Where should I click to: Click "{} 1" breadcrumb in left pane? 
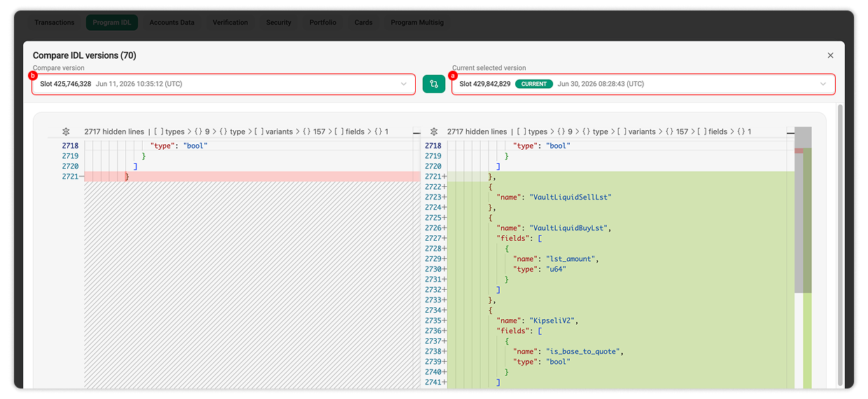(381, 132)
